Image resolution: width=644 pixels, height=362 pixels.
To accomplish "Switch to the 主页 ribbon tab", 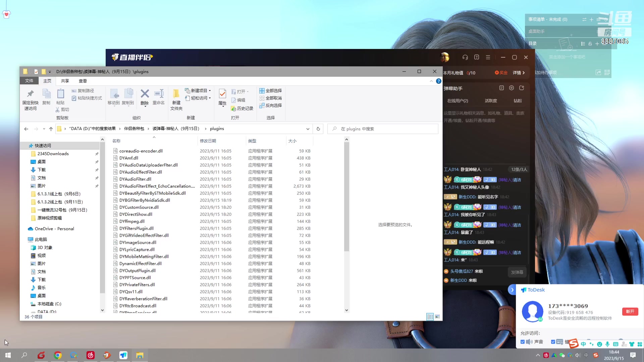I will [x=47, y=81].
